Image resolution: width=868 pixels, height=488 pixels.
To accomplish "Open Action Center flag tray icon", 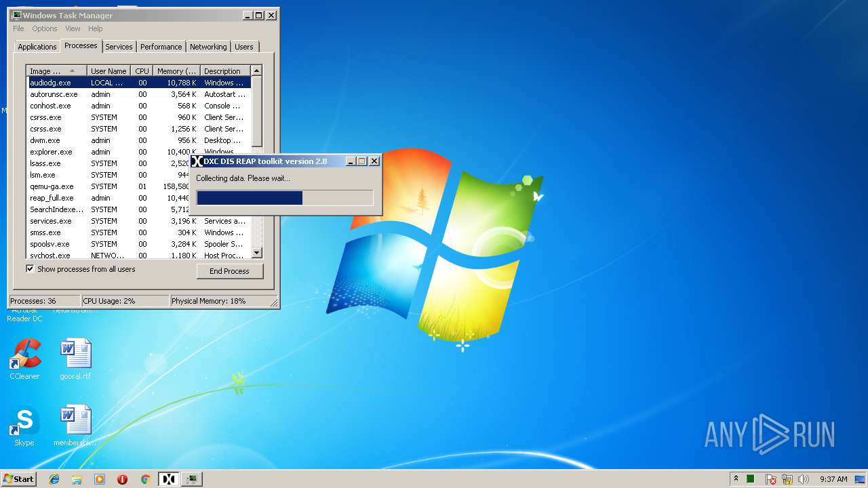I will coord(771,479).
